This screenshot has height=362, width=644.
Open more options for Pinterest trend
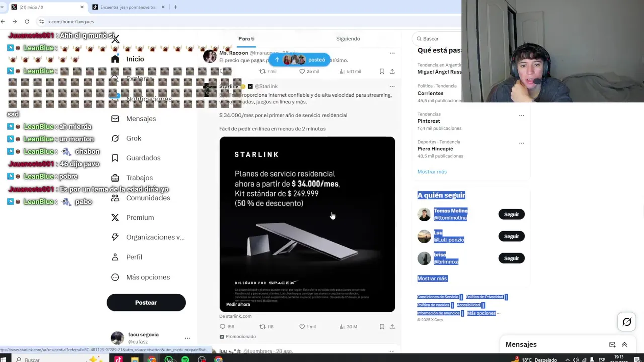[x=522, y=115]
